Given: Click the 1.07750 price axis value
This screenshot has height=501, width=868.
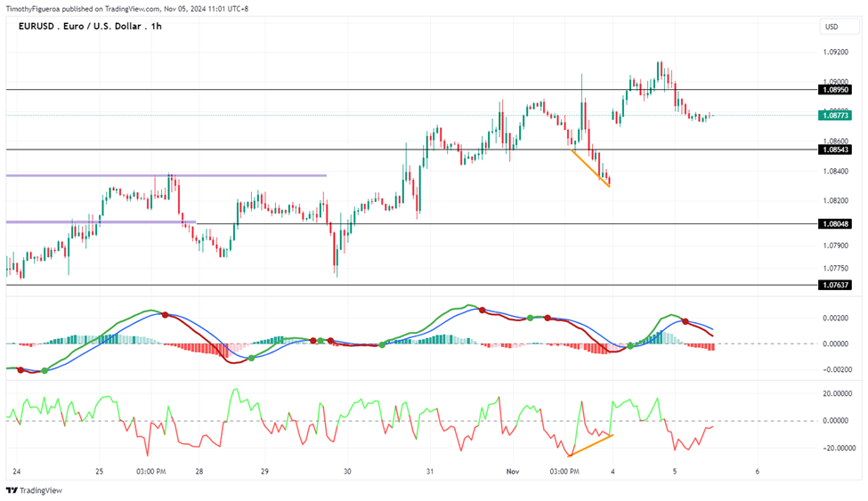Looking at the screenshot, I should (x=835, y=269).
